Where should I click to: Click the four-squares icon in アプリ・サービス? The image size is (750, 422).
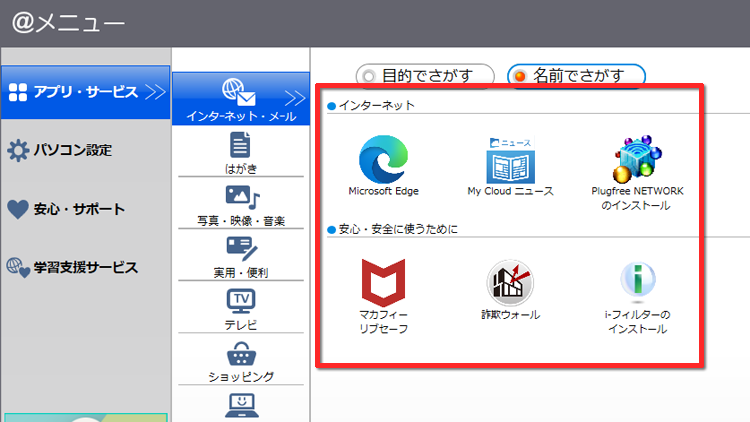click(x=18, y=92)
